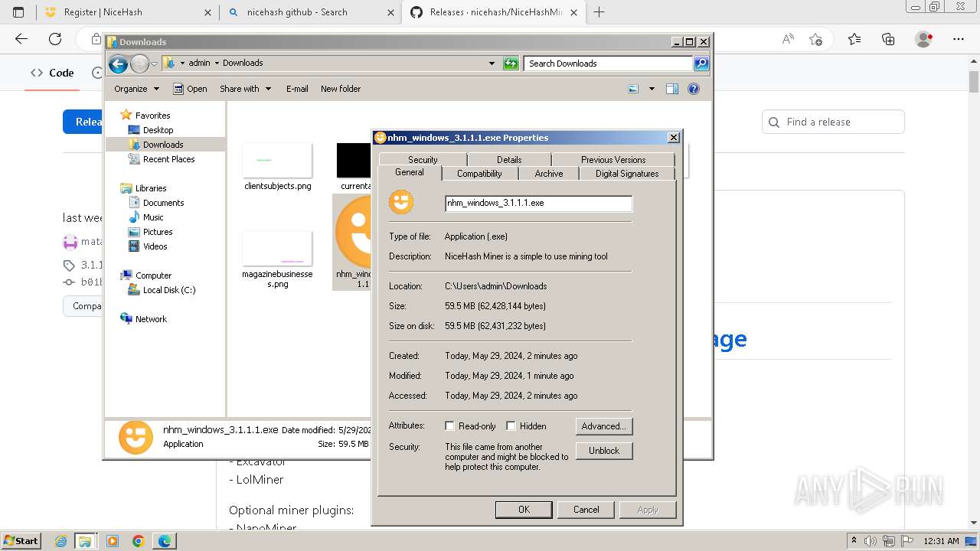Switch to the Digital Signatures tab
980x551 pixels.
pos(627,174)
